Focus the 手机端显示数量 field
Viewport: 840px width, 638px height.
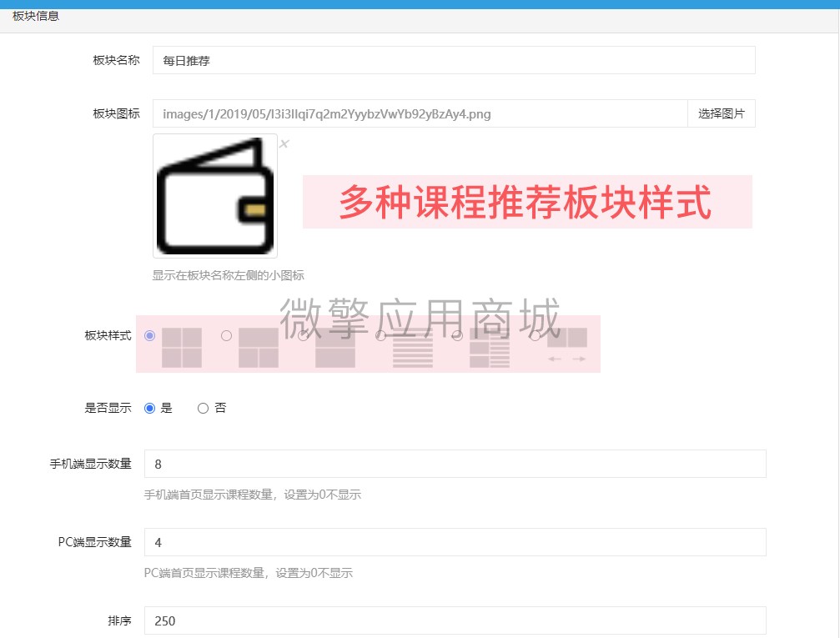pyautogui.click(x=455, y=464)
